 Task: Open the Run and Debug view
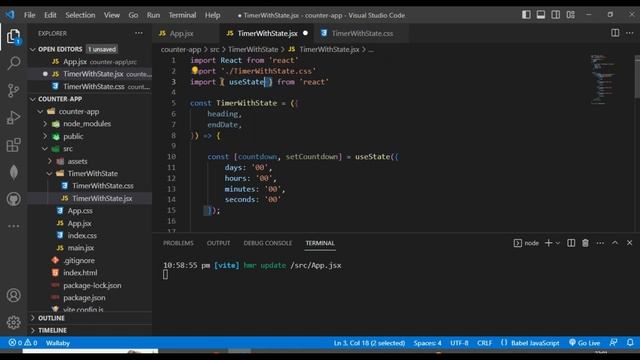(x=13, y=118)
